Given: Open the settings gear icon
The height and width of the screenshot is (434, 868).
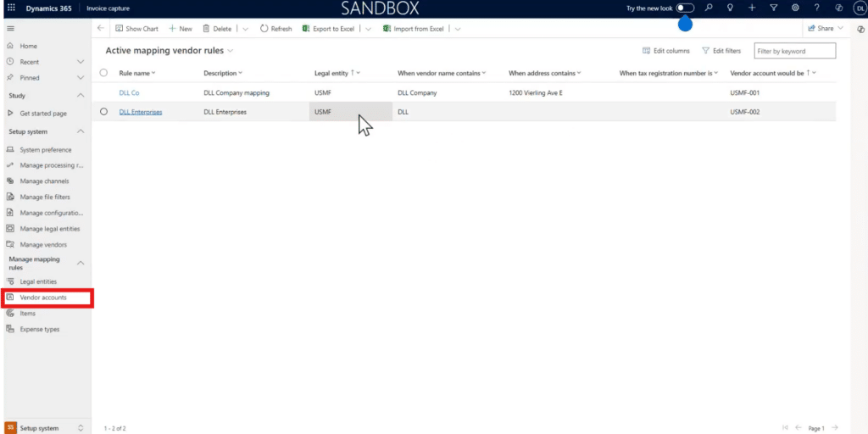Looking at the screenshot, I should (795, 8).
